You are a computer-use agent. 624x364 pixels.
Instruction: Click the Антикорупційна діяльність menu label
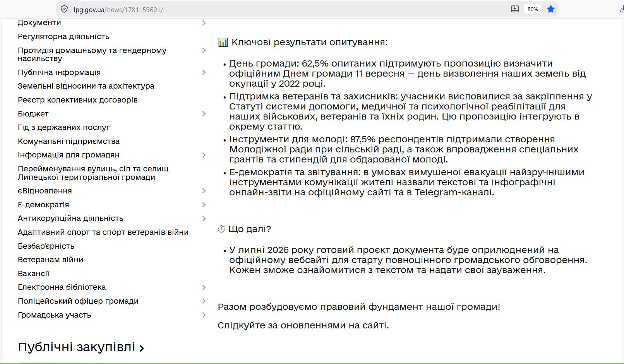(70, 218)
